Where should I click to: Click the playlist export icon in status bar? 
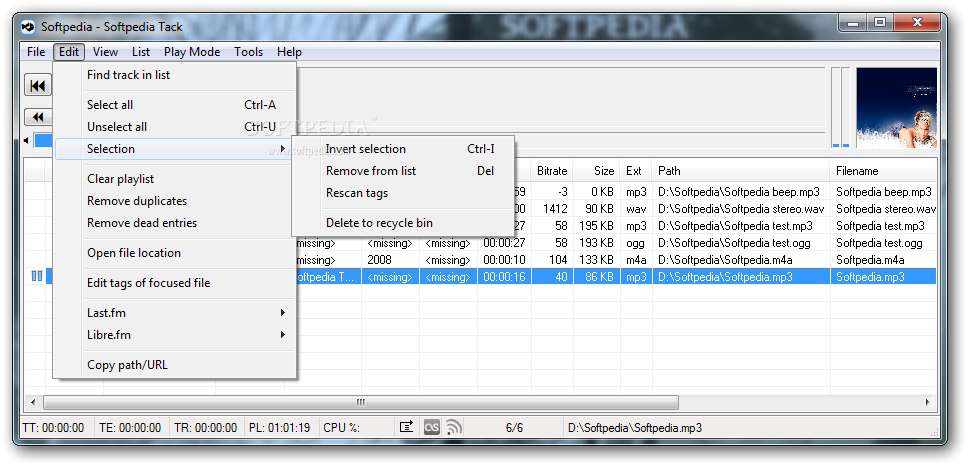coord(406,427)
